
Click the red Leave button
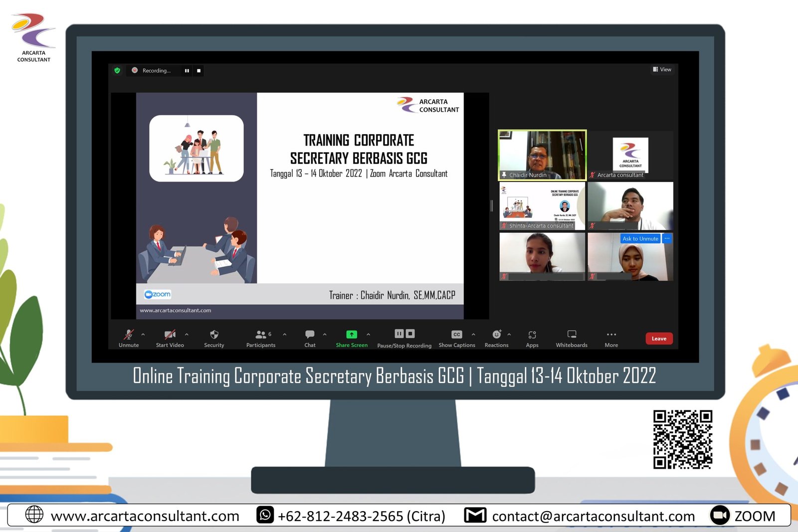pos(659,339)
